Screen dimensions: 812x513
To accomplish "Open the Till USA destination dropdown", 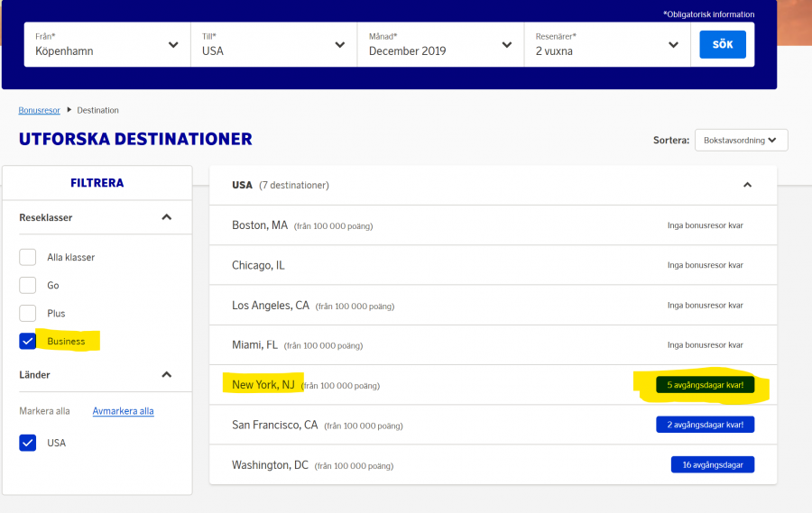I will click(272, 44).
